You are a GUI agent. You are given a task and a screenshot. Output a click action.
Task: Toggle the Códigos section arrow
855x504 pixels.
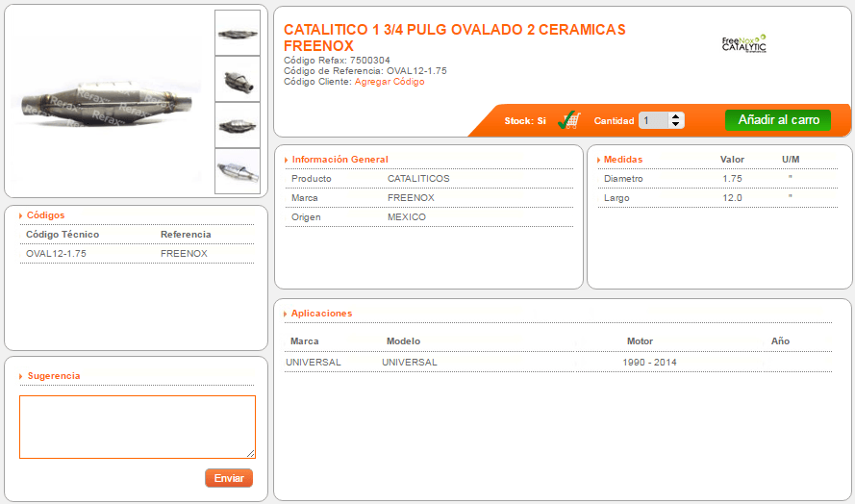coord(21,216)
